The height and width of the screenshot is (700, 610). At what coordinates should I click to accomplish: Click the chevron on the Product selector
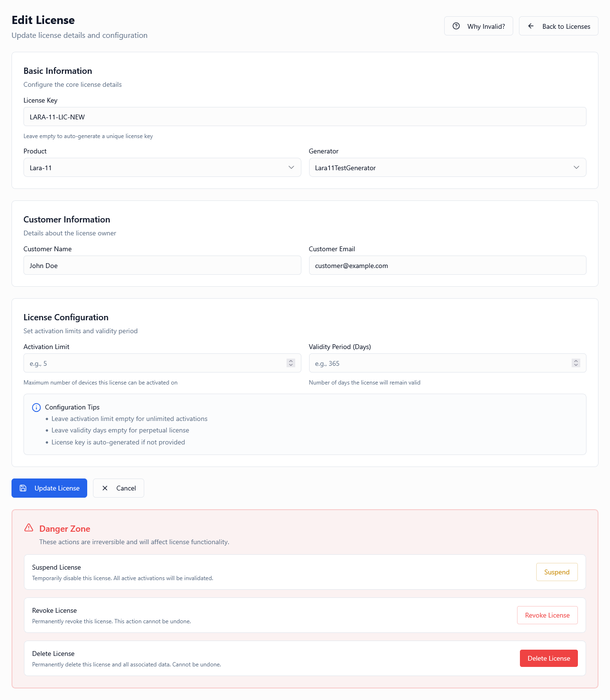point(291,167)
